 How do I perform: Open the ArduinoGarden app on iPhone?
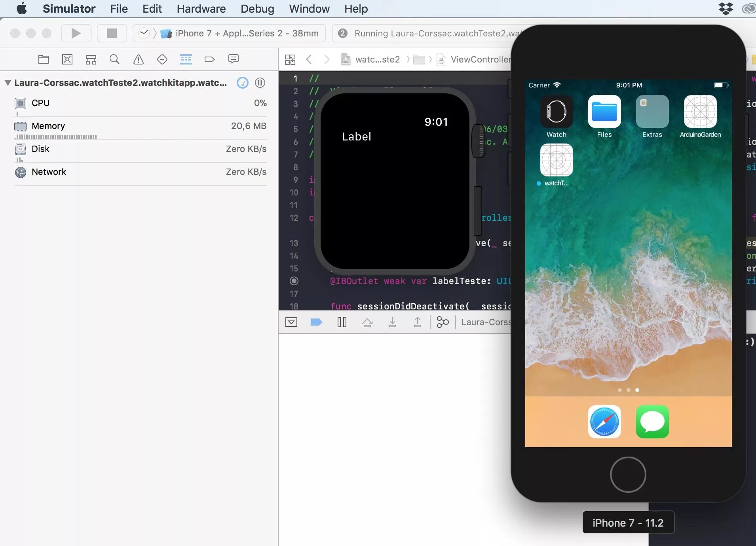[700, 111]
